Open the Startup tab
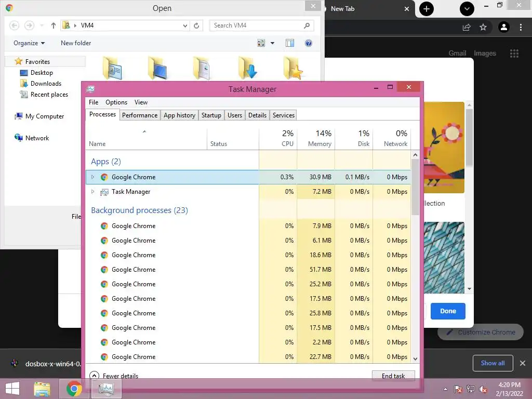This screenshot has height=399, width=532. (x=211, y=115)
